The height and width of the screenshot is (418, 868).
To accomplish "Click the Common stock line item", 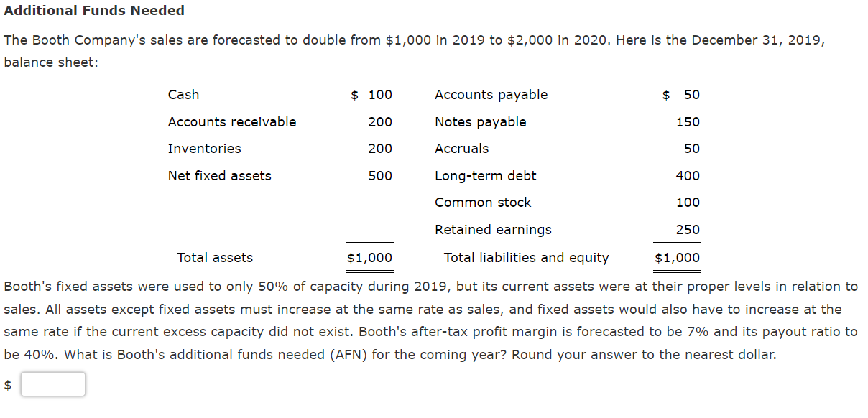I will [x=482, y=202].
